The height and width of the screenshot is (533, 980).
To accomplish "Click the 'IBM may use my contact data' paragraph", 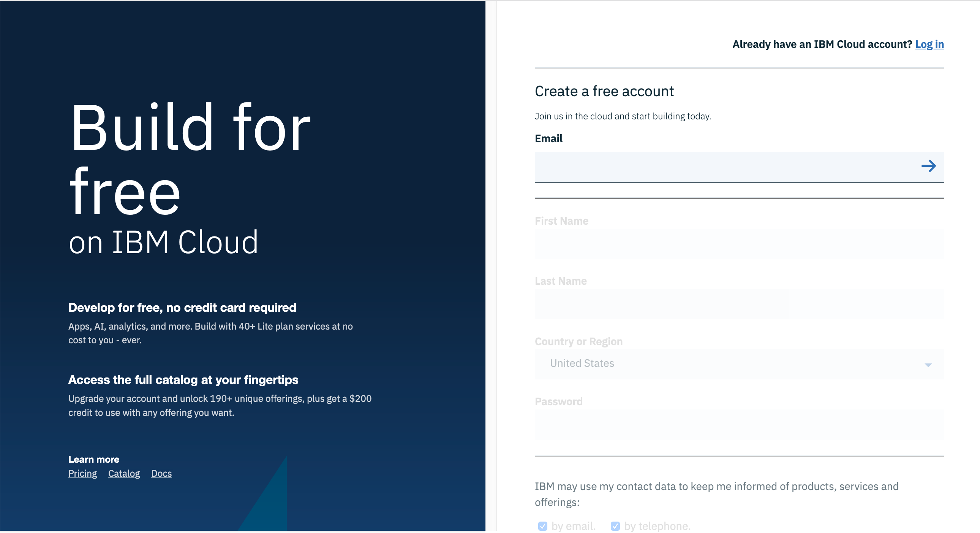I will click(x=717, y=495).
